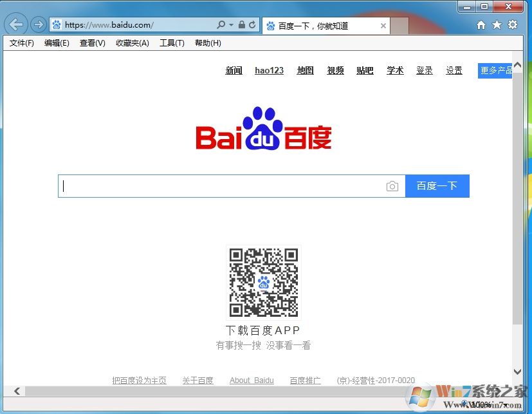The width and height of the screenshot is (532, 414).
Task: Click the 100% zoom control
Action: [479, 404]
